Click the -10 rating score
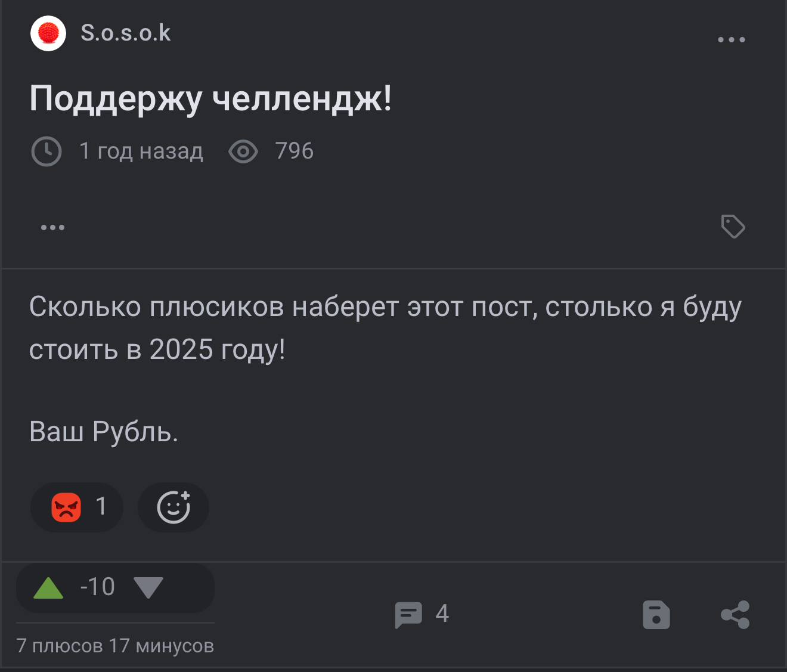Viewport: 787px width, 672px height. tap(98, 587)
